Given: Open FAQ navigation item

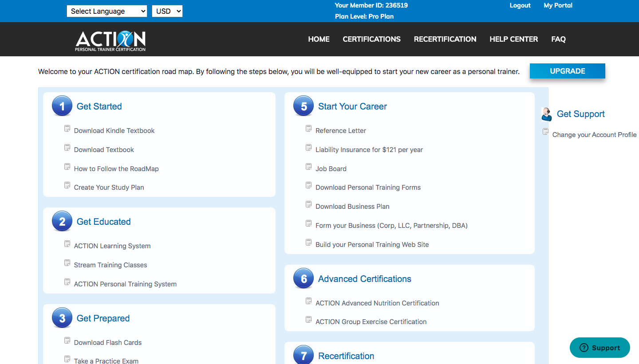Looking at the screenshot, I should tap(558, 39).
